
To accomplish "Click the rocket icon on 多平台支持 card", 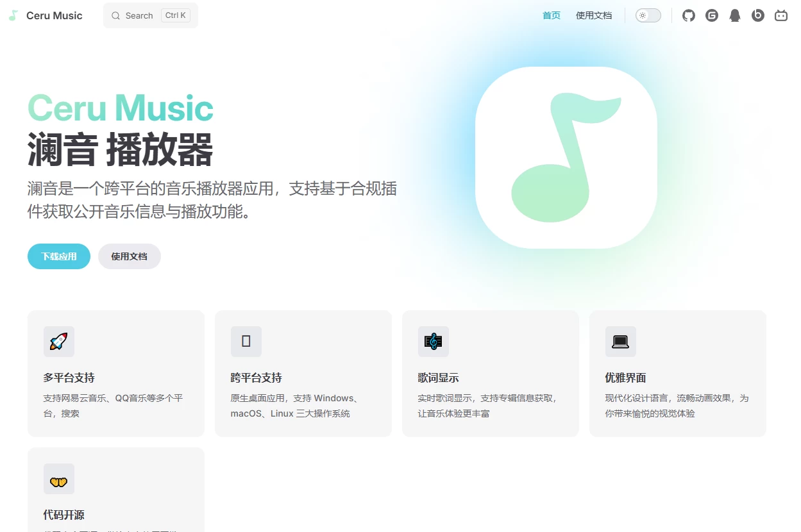I will [x=58, y=342].
